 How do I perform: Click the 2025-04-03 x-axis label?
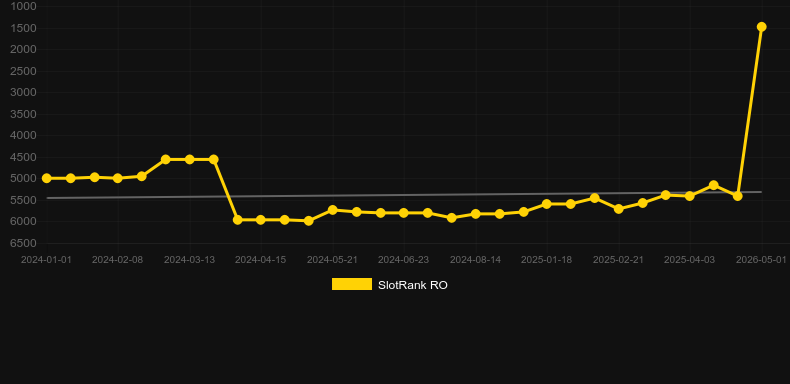(x=689, y=260)
